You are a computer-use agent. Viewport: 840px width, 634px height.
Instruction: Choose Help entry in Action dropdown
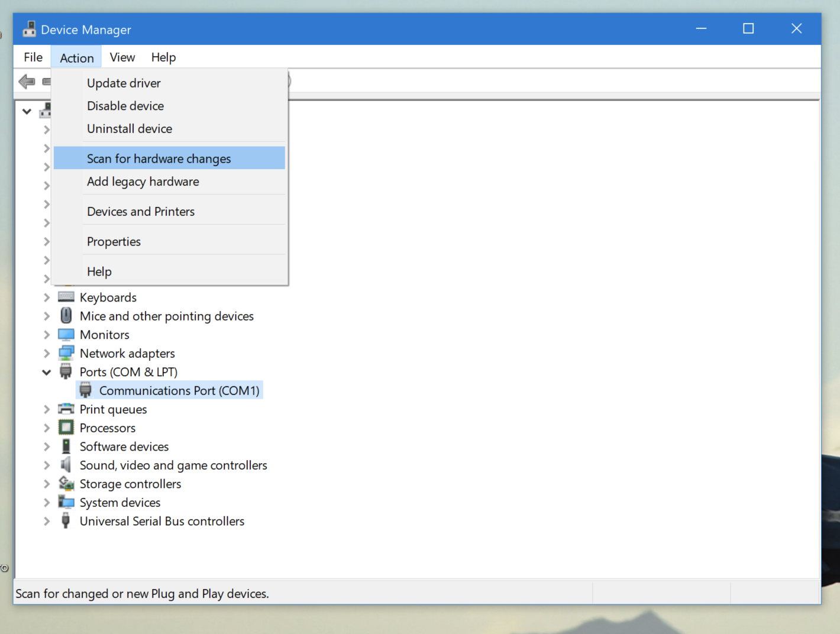tap(169, 271)
